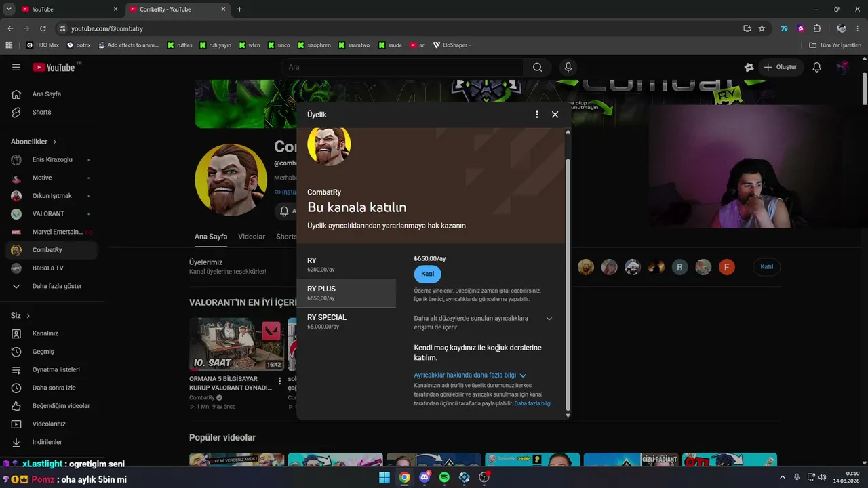Expand lower tier perks section
Screen dimensions: 868x488
549,319
